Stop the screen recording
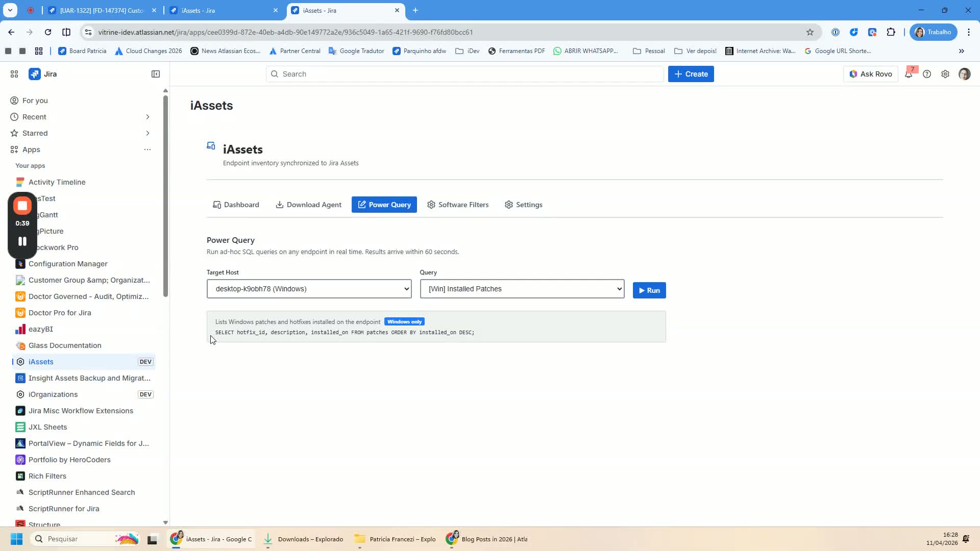This screenshot has width=980, height=551. click(22, 206)
